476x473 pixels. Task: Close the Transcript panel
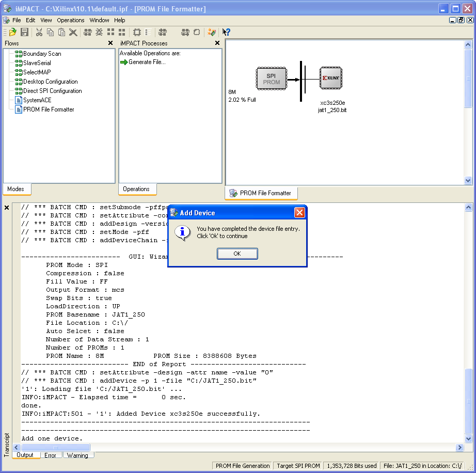point(7,208)
